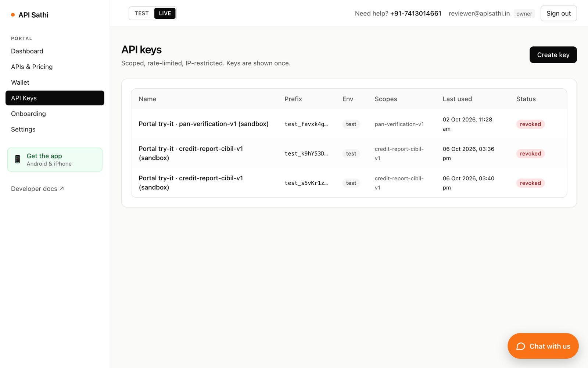The image size is (588, 368).
Task: Click the API keys page heading
Action: click(141, 50)
